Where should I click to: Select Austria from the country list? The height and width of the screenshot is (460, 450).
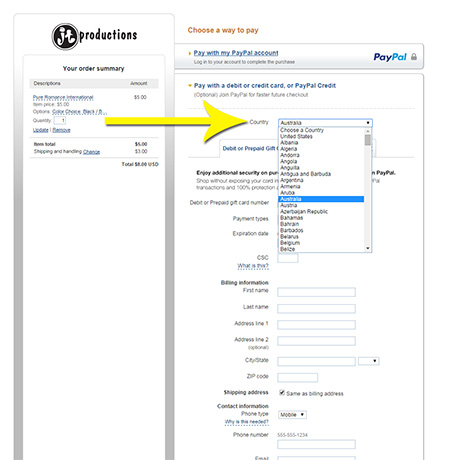click(x=289, y=205)
